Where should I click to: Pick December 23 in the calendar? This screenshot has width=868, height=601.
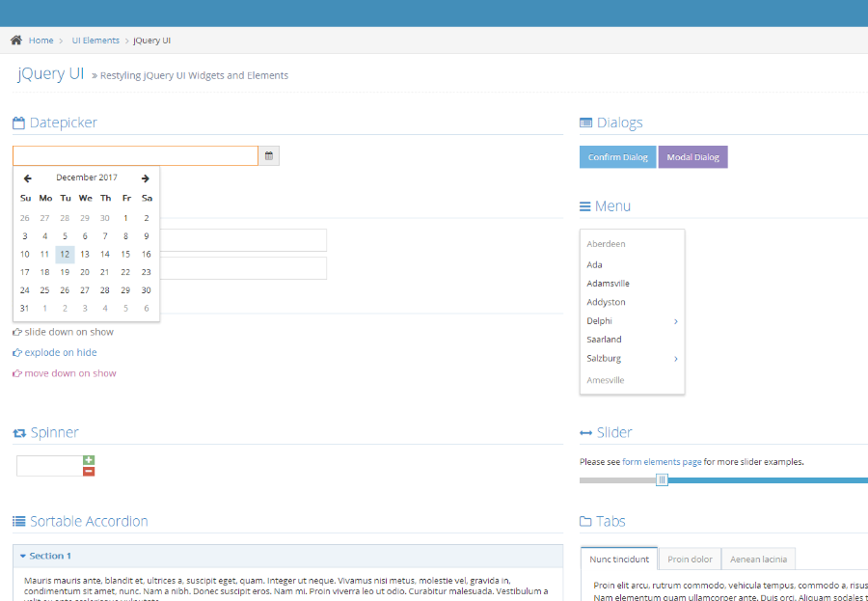point(147,273)
